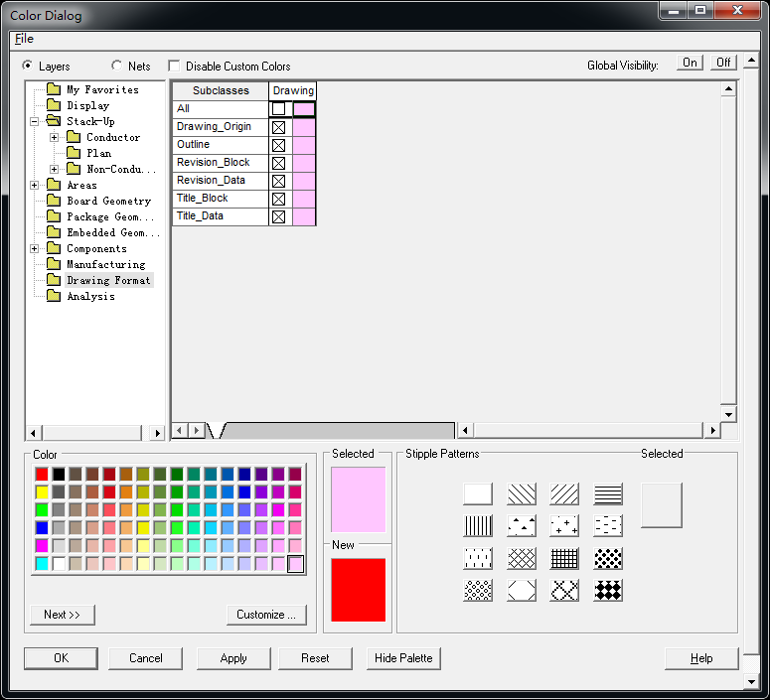Viewport: 770px width, 700px height.
Task: Choose the square grid stipple pattern
Action: click(x=564, y=558)
